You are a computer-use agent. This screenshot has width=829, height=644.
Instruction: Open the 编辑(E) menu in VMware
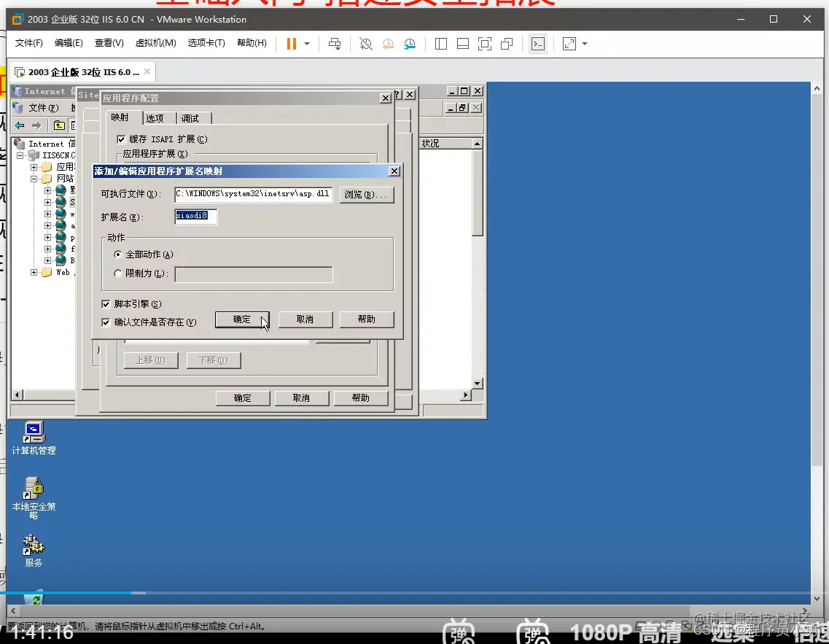click(69, 43)
